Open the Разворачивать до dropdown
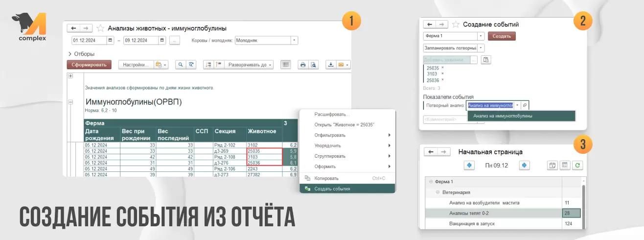The width and height of the screenshot is (644, 240). pos(250,65)
